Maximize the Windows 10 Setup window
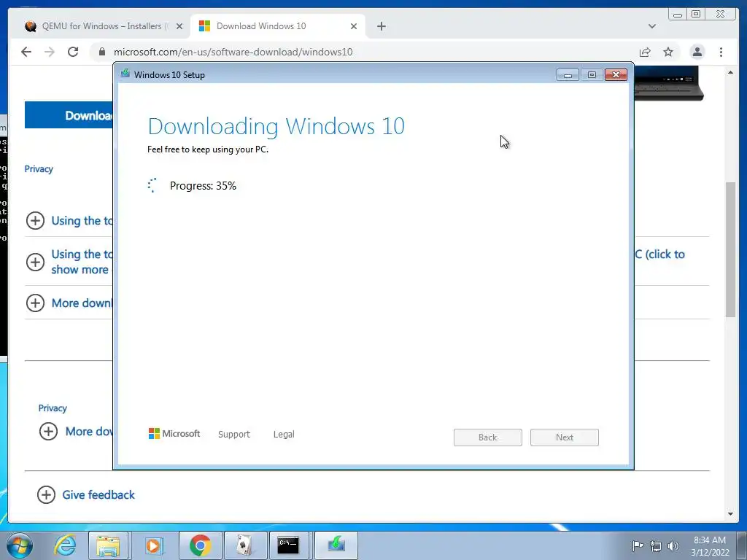This screenshot has width=747, height=560. click(x=592, y=75)
